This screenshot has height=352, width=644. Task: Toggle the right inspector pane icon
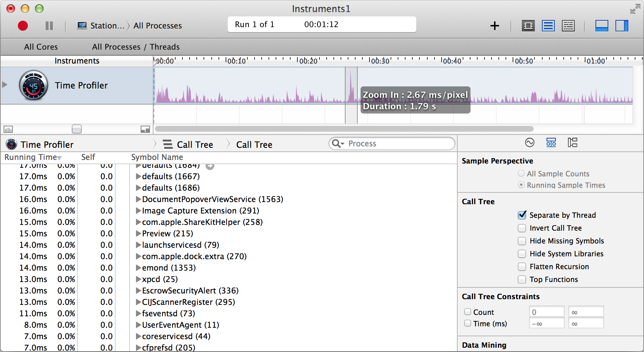point(622,26)
